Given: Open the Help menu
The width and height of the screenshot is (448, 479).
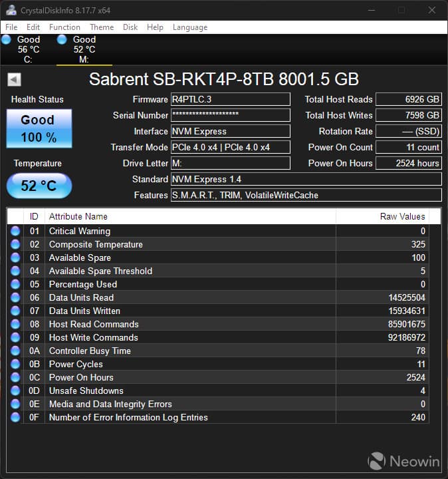Looking at the screenshot, I should (155, 27).
